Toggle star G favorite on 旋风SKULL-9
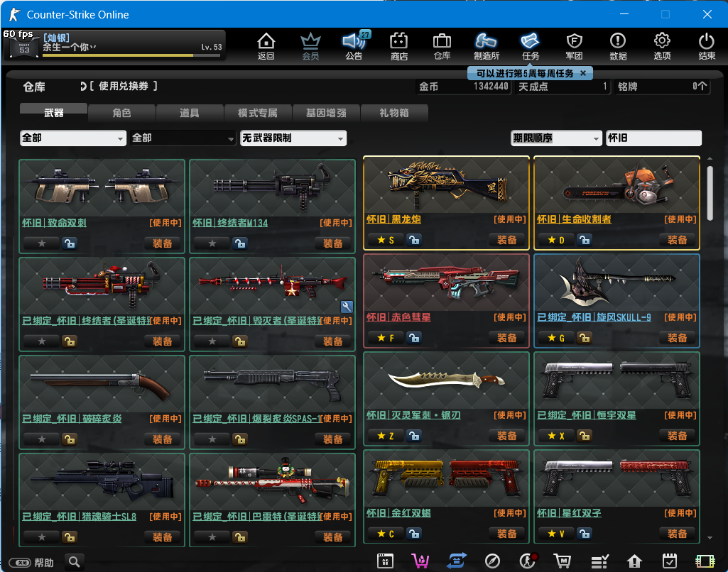Image resolution: width=728 pixels, height=572 pixels. click(556, 338)
